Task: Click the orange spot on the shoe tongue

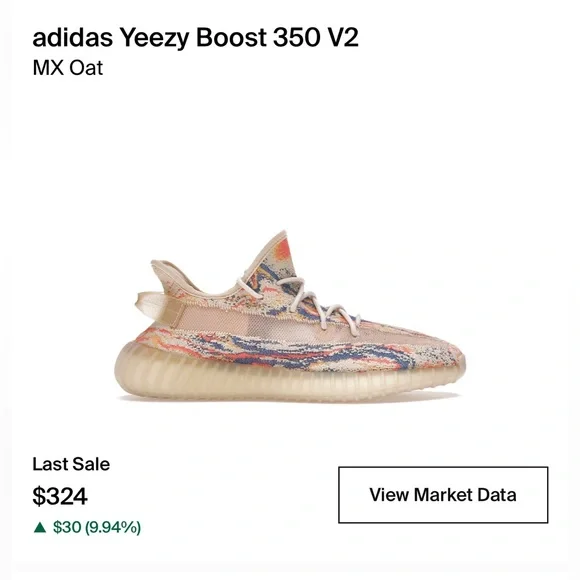Action: tap(282, 249)
